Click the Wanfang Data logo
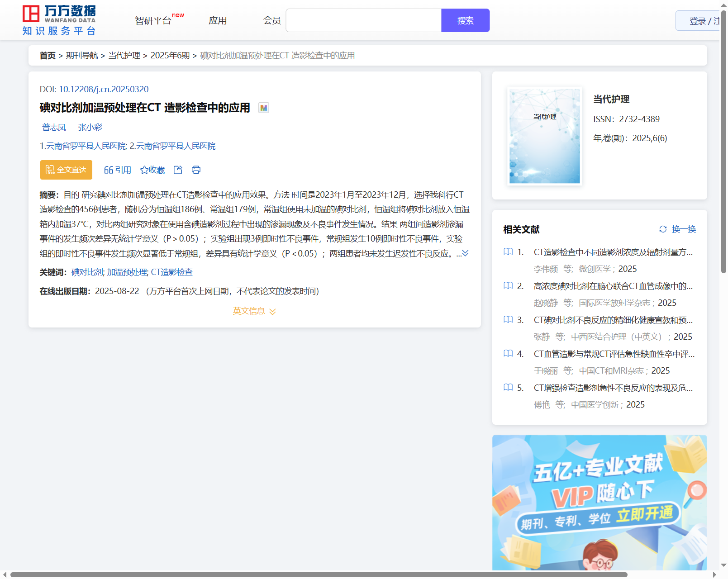This screenshot has height=579, width=728. [59, 20]
